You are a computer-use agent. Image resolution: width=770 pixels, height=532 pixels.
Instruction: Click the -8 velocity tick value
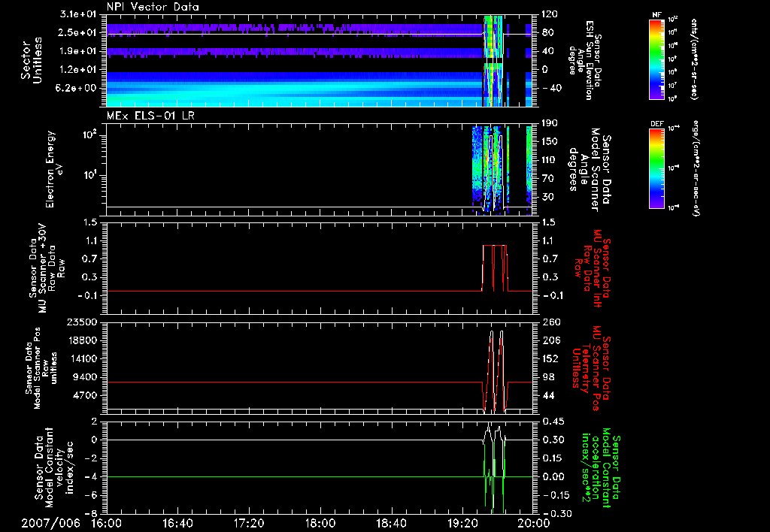pyautogui.click(x=92, y=514)
